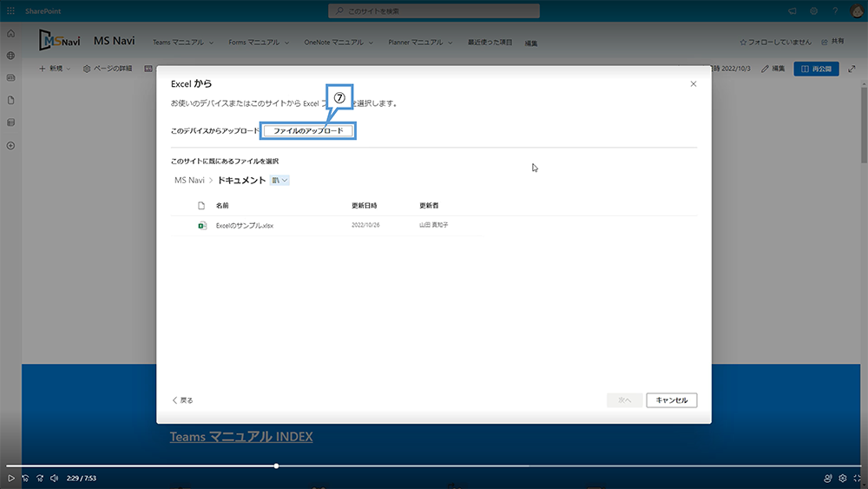Open the globe sites icon in left rail

(x=10, y=56)
